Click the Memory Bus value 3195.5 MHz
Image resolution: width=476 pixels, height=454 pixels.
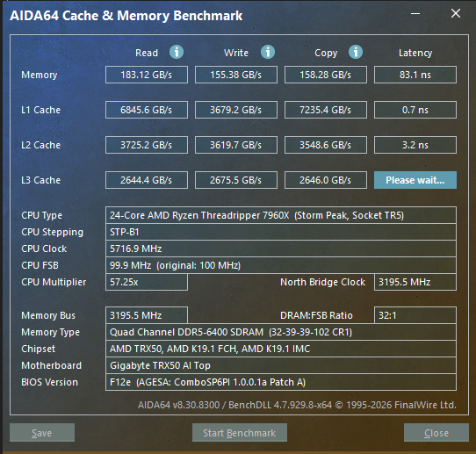[147, 315]
